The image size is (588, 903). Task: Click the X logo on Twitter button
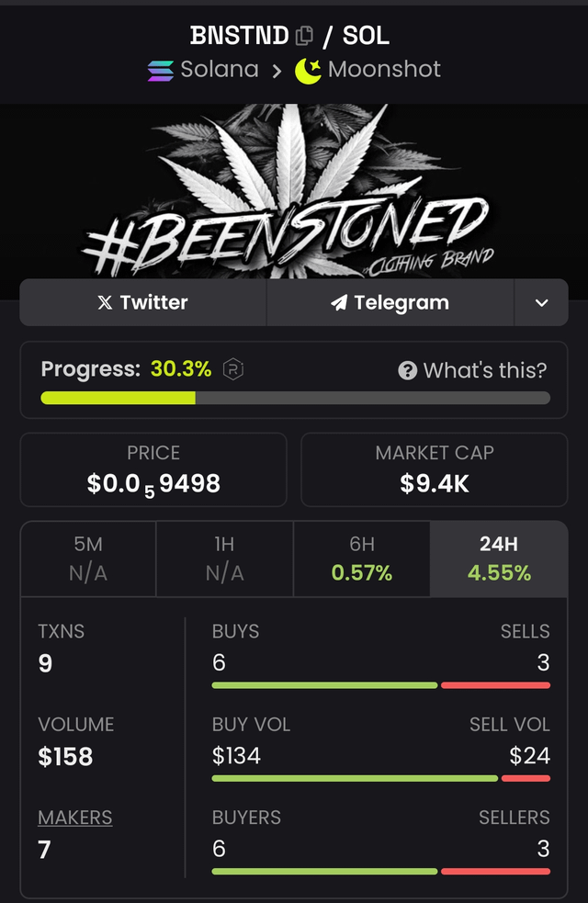coord(106,303)
